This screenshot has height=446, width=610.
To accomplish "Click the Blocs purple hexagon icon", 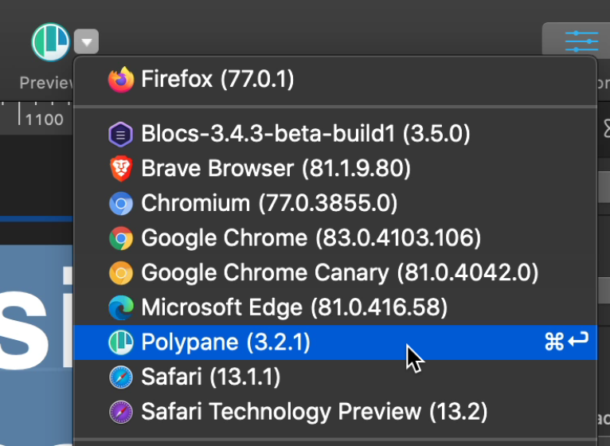I will tap(121, 134).
